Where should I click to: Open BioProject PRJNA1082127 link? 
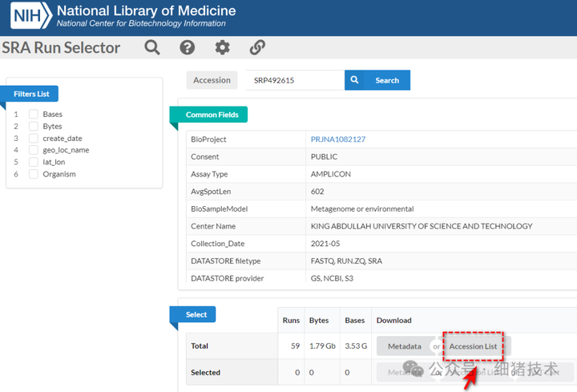tap(337, 139)
